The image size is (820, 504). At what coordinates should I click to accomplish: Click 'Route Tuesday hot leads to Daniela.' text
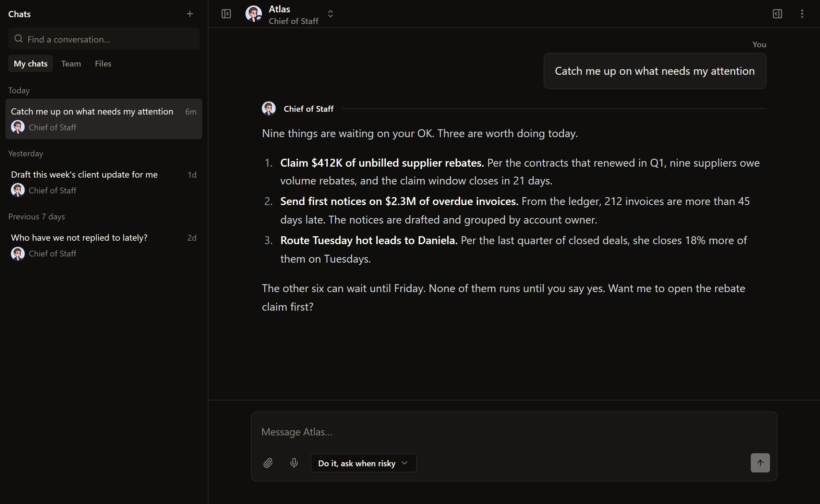pos(369,240)
